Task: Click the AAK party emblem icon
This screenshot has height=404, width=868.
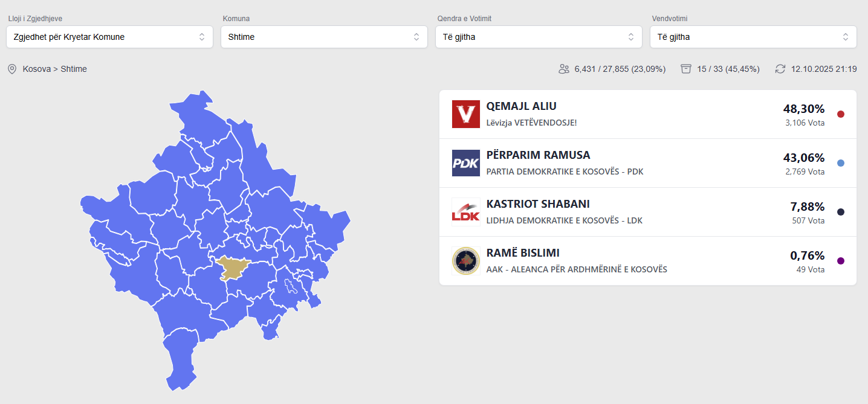Action: coord(465,261)
